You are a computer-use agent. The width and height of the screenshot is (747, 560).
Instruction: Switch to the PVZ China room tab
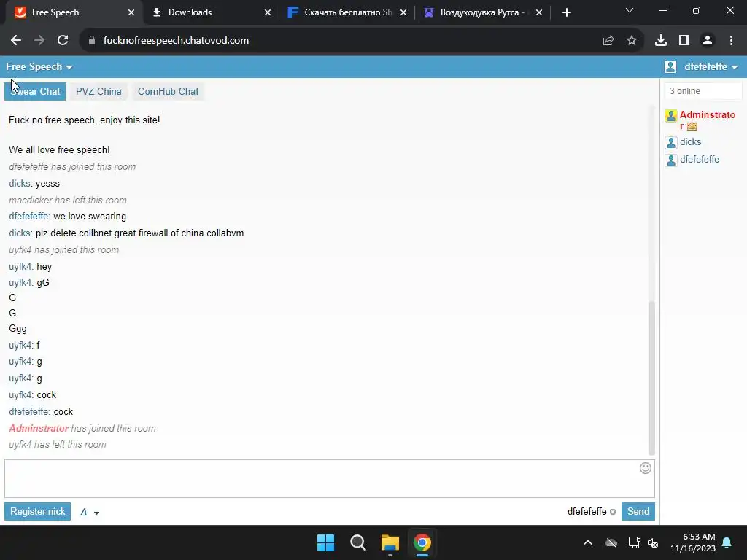[98, 91]
